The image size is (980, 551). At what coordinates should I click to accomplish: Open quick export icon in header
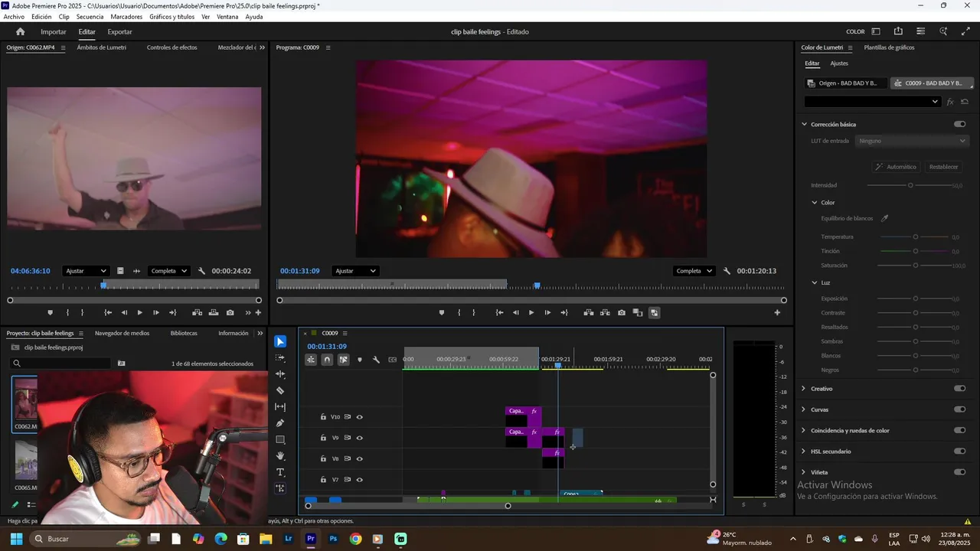click(x=898, y=31)
